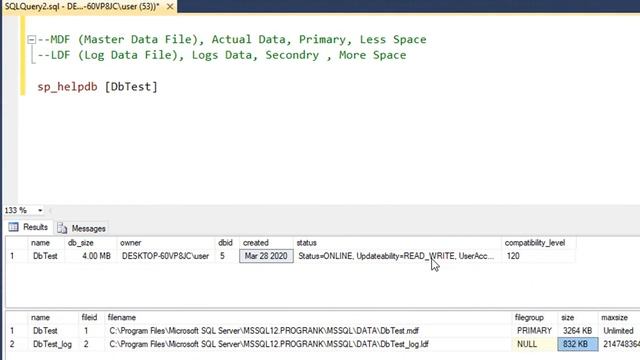This screenshot has width=640, height=360.
Task: Click the Unlimited maxsize cell
Action: pos(619,331)
